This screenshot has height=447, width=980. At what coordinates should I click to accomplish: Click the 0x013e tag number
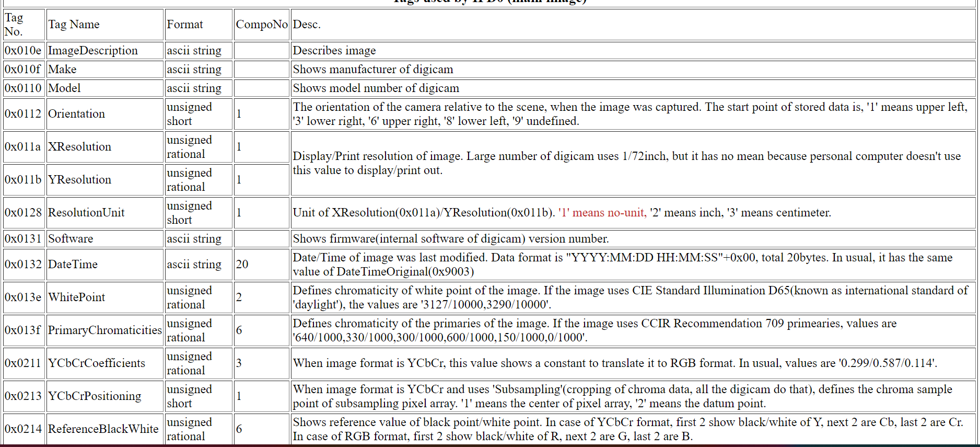(23, 297)
